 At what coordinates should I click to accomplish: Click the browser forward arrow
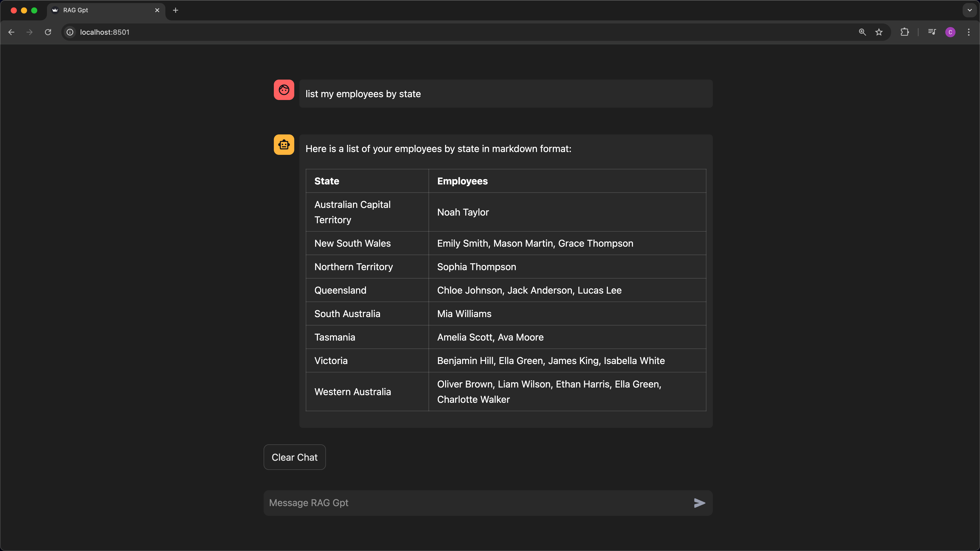click(29, 32)
